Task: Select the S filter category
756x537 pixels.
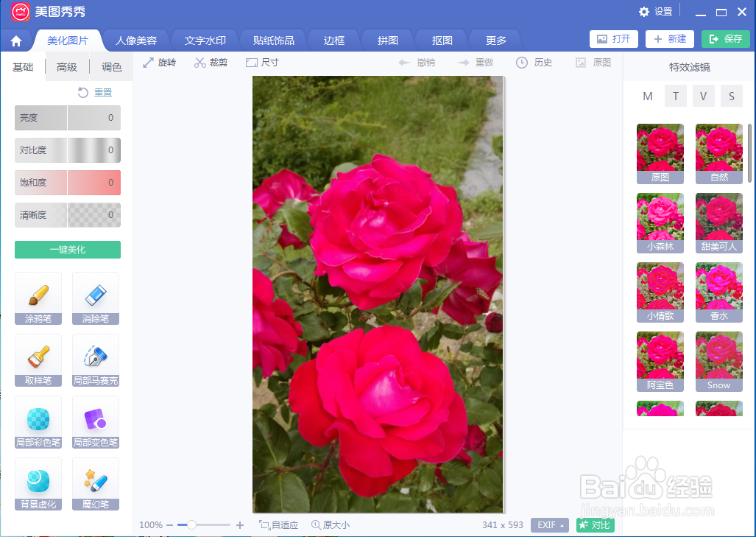Action: tap(732, 96)
